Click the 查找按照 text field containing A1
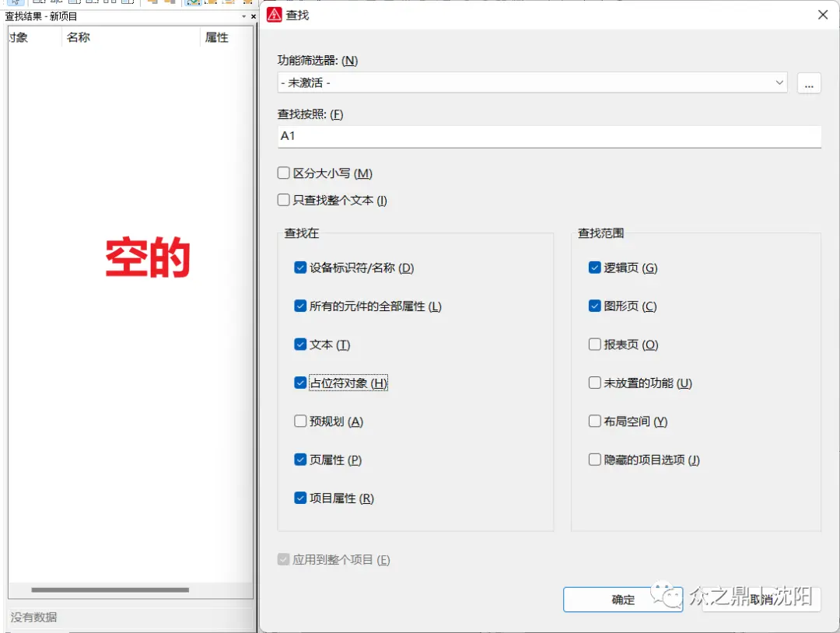 [x=548, y=136]
